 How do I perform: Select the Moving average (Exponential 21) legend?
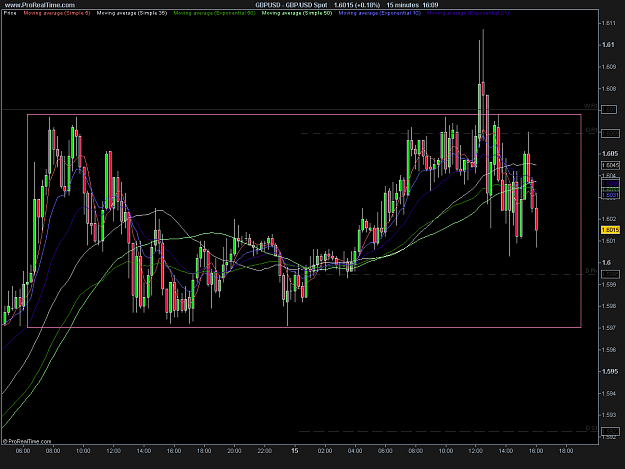(x=468, y=13)
